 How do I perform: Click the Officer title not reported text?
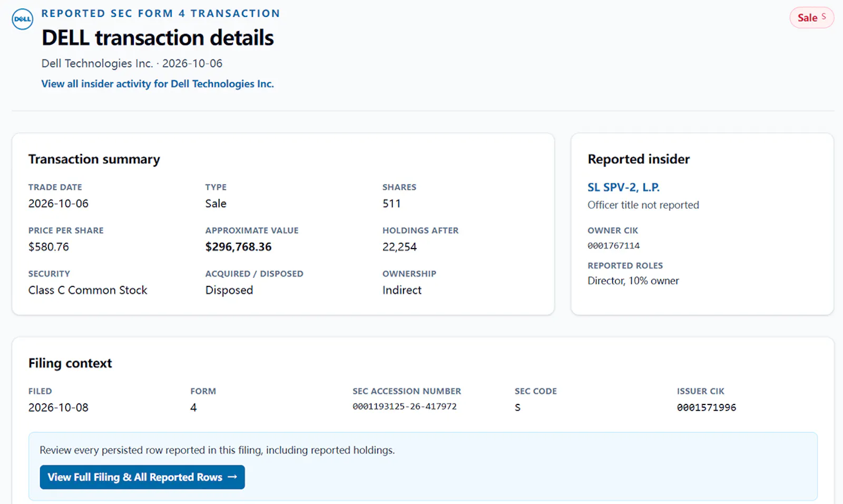643,205
